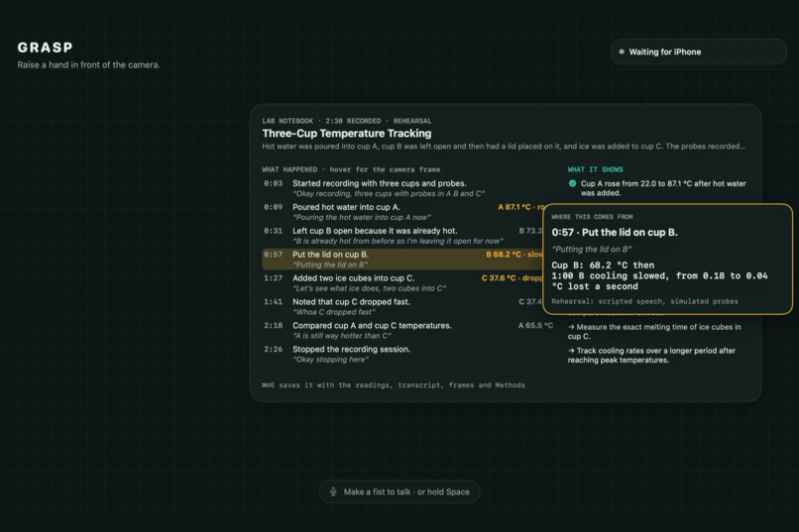This screenshot has width=799, height=532.
Task: Click the quote Whoa C dropped fast
Action: [x=334, y=312]
